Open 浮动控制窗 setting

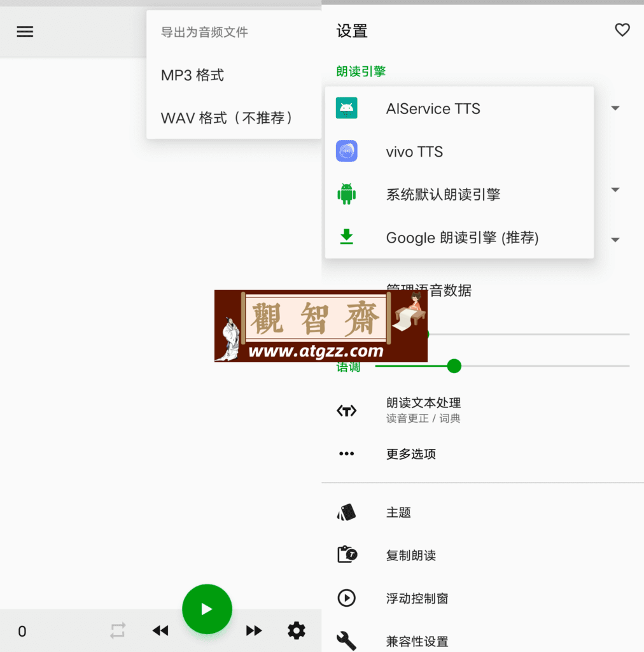coord(483,598)
